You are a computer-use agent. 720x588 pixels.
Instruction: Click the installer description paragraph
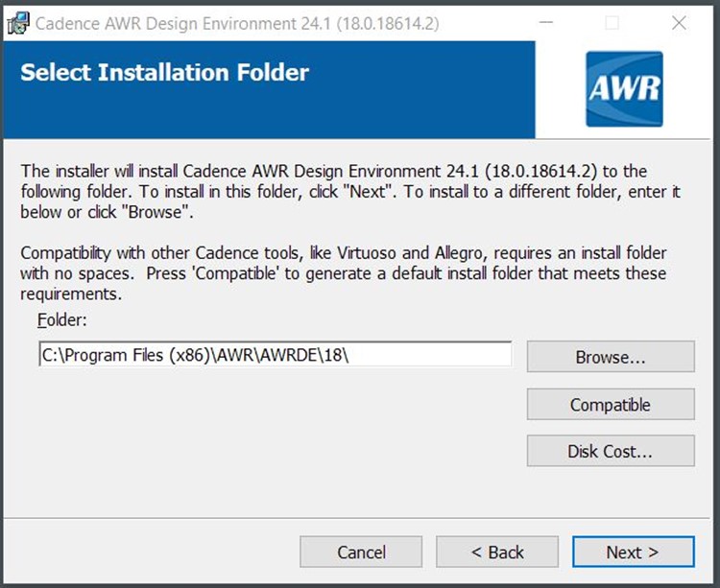(x=349, y=192)
